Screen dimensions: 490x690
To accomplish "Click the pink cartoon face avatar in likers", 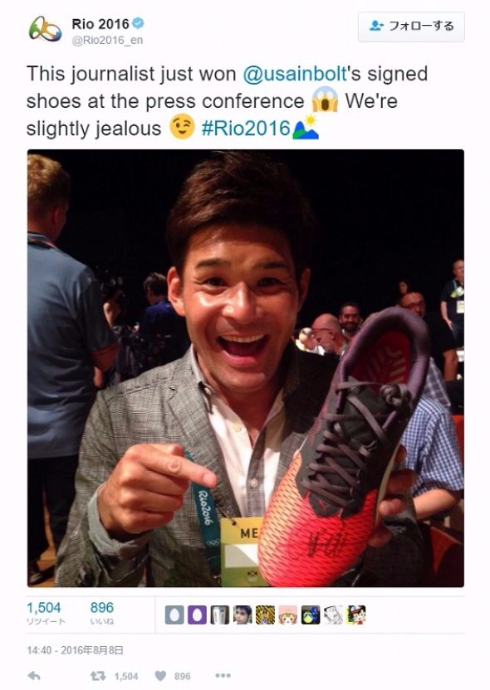I will tap(288, 614).
